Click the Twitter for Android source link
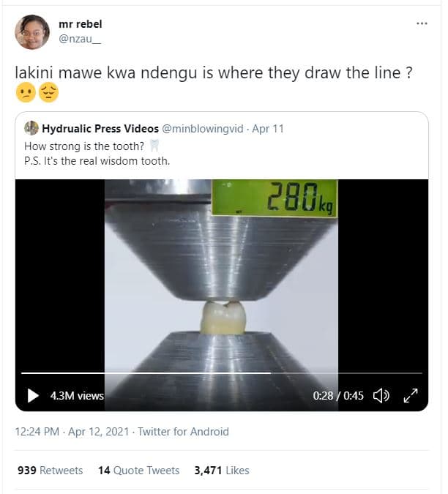The height and width of the screenshot is (494, 448). [x=183, y=432]
